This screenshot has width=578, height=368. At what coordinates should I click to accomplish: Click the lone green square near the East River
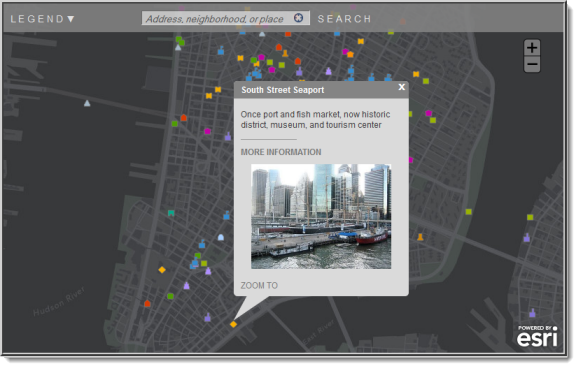click(469, 212)
